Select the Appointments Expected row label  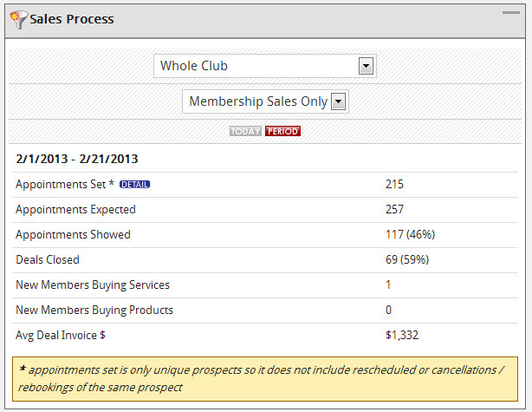[76, 209]
